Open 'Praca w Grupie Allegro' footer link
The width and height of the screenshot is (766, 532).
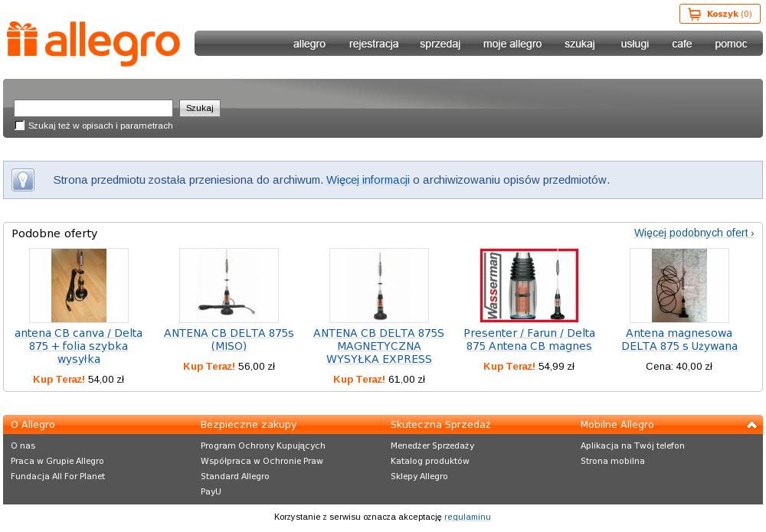57,461
